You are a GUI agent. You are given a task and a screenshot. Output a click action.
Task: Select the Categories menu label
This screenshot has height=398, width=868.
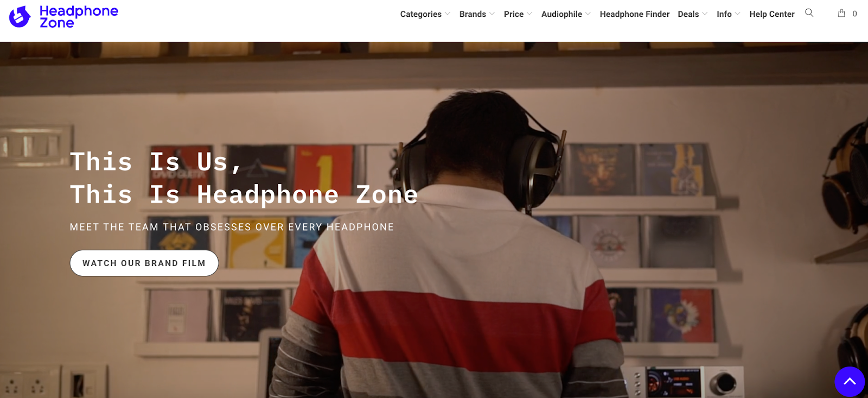coord(421,14)
